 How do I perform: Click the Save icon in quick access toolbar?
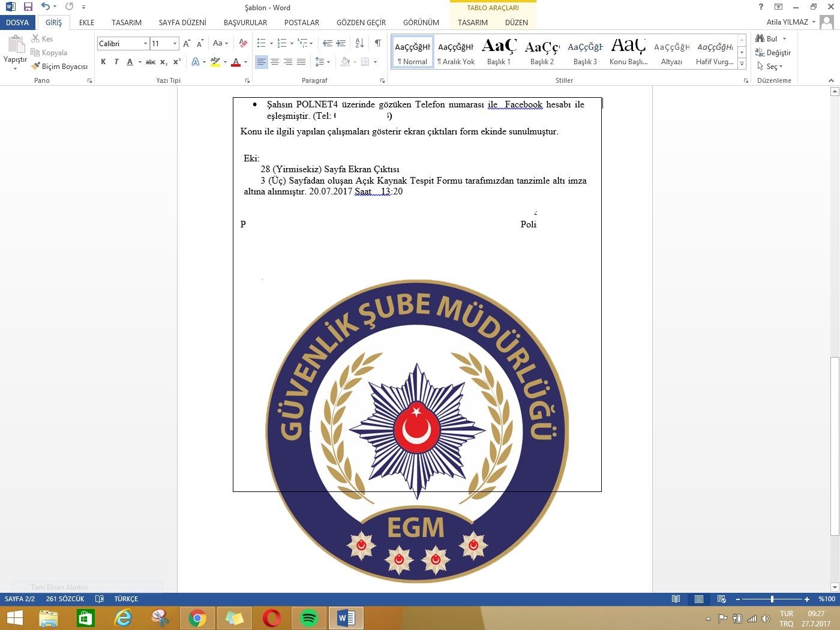coord(28,7)
